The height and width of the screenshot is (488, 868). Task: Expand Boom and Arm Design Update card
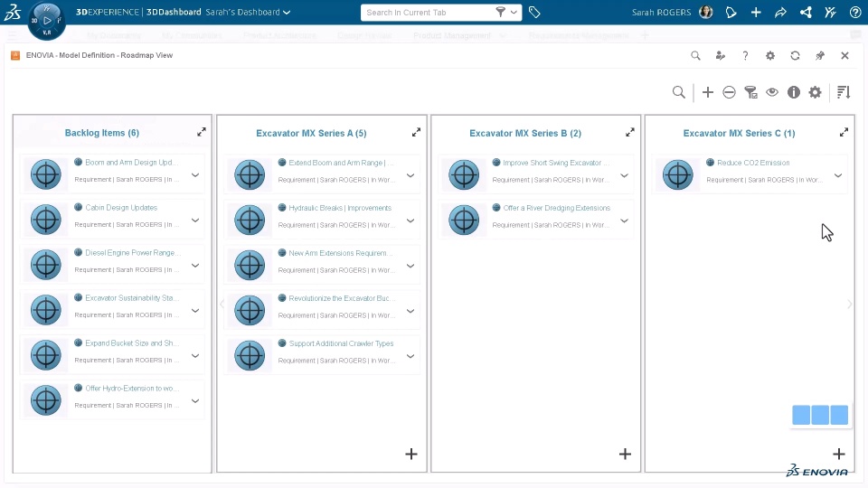(x=195, y=174)
